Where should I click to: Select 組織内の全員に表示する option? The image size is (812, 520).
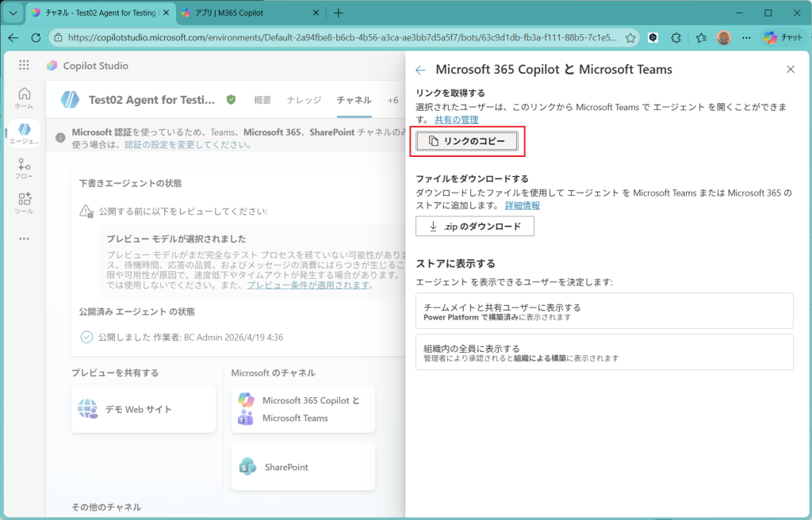point(603,352)
